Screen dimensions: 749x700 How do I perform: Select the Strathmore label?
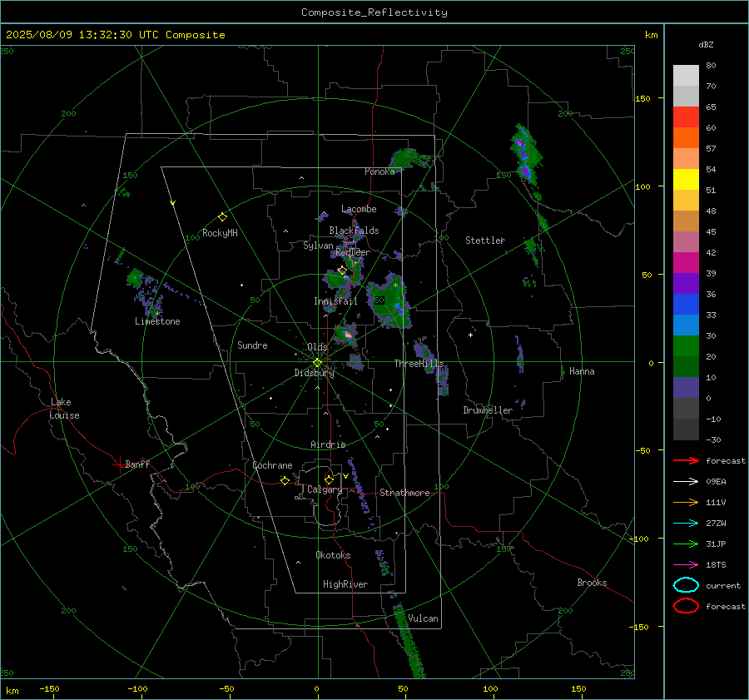tap(404, 493)
